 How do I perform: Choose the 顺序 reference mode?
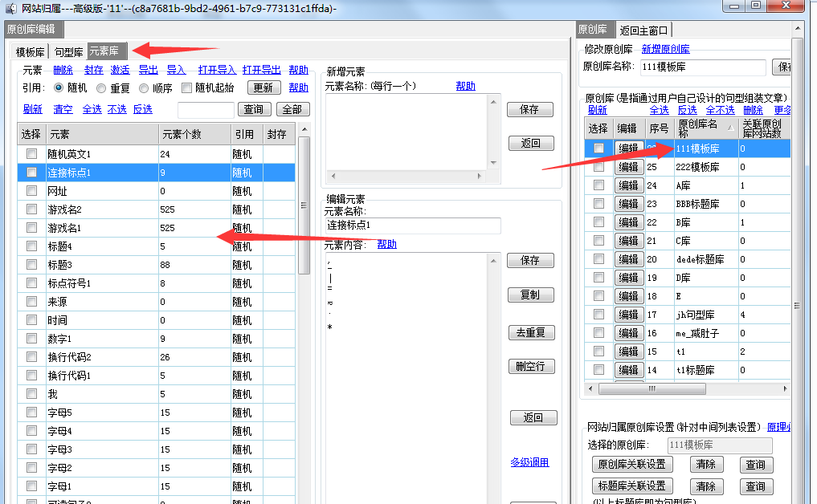tap(144, 88)
